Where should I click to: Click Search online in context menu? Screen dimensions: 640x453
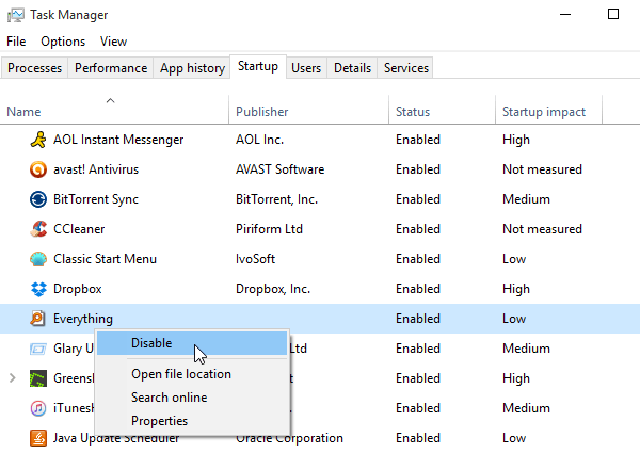tap(169, 397)
